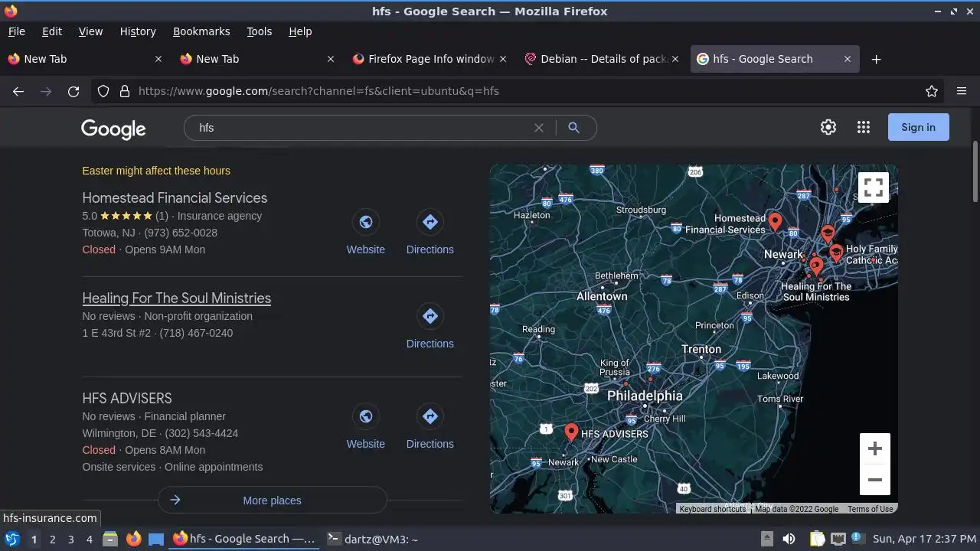Screen dimensions: 980x551
Task: Open the tracking protection shield icon
Action: (103, 91)
